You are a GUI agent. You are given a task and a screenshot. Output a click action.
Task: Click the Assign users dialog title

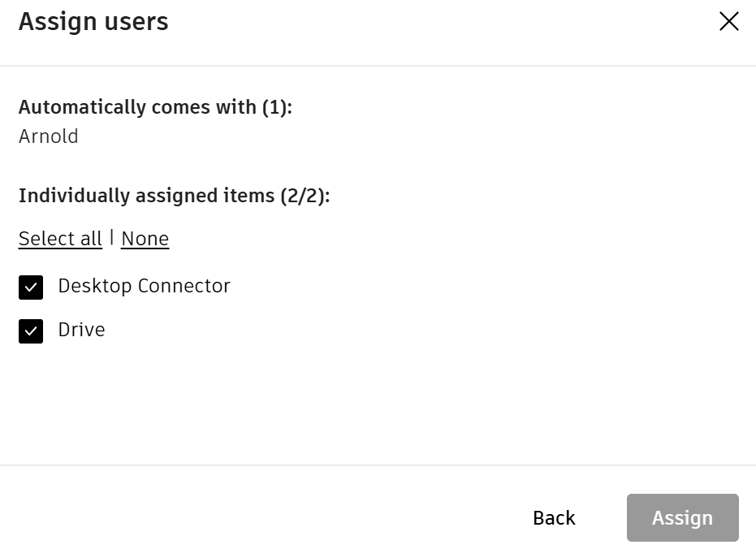(x=93, y=22)
